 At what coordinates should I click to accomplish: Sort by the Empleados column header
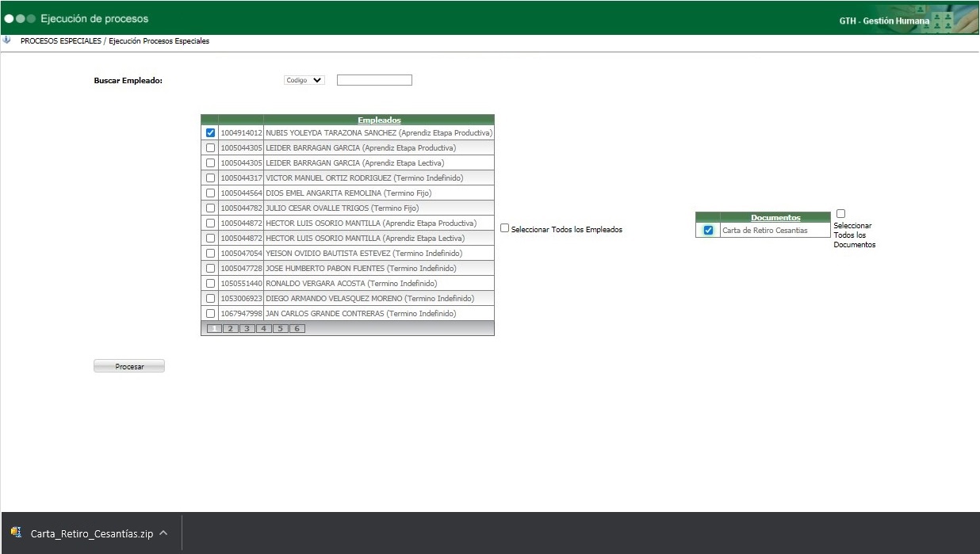pos(379,120)
